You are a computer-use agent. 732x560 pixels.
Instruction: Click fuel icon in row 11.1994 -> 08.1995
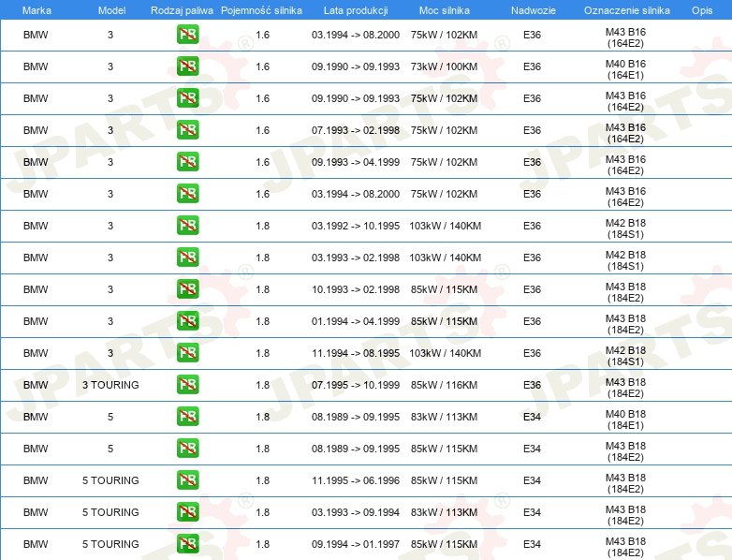[187, 353]
